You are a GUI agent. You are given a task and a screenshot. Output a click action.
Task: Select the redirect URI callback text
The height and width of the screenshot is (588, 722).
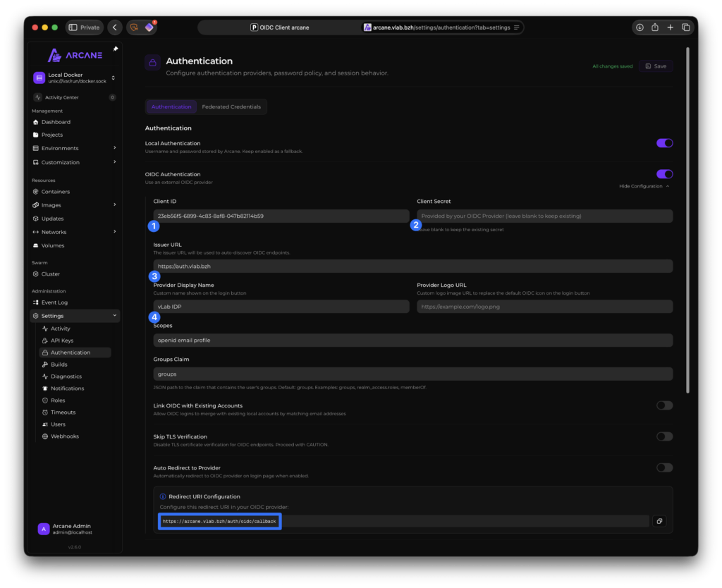pos(219,521)
